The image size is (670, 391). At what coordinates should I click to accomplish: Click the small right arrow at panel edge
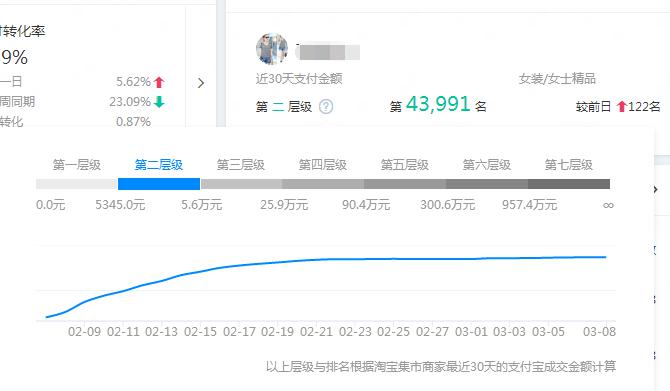(x=655, y=189)
